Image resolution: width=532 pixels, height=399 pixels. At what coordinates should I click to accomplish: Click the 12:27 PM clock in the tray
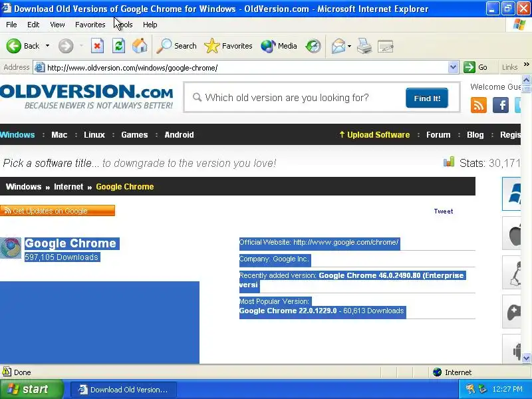(507, 389)
